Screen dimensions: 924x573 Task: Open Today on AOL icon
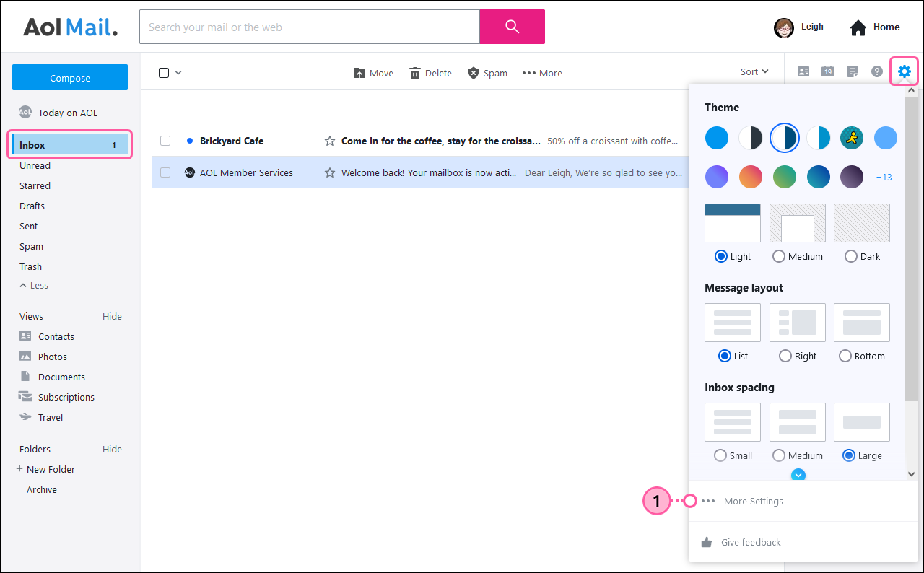25,112
